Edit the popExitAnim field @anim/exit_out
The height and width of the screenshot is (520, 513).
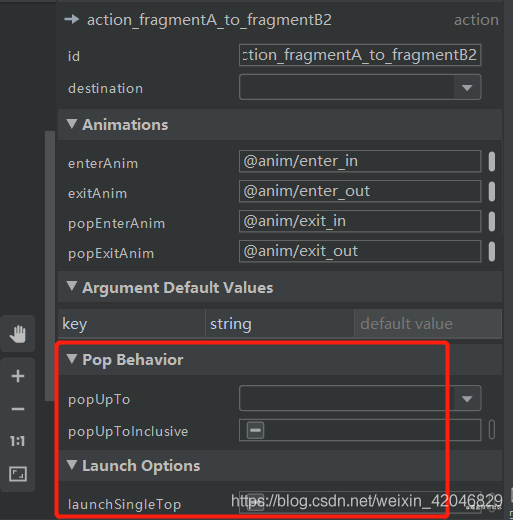tap(360, 251)
